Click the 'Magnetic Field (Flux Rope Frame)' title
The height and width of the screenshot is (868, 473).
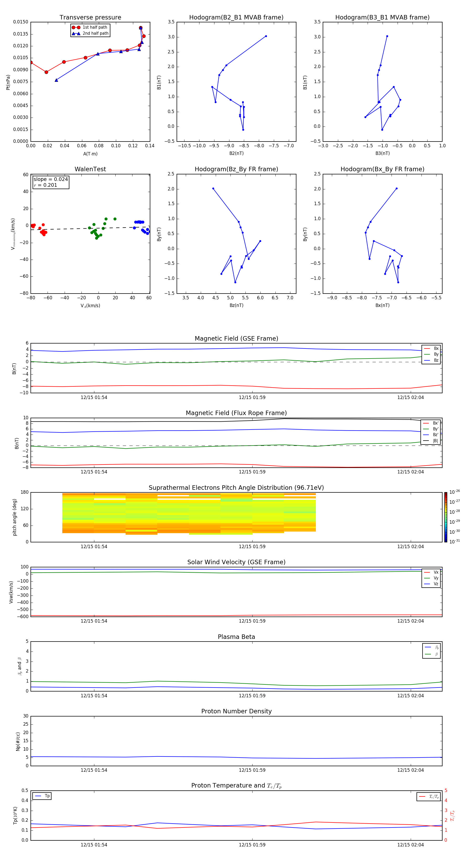[x=236, y=413]
